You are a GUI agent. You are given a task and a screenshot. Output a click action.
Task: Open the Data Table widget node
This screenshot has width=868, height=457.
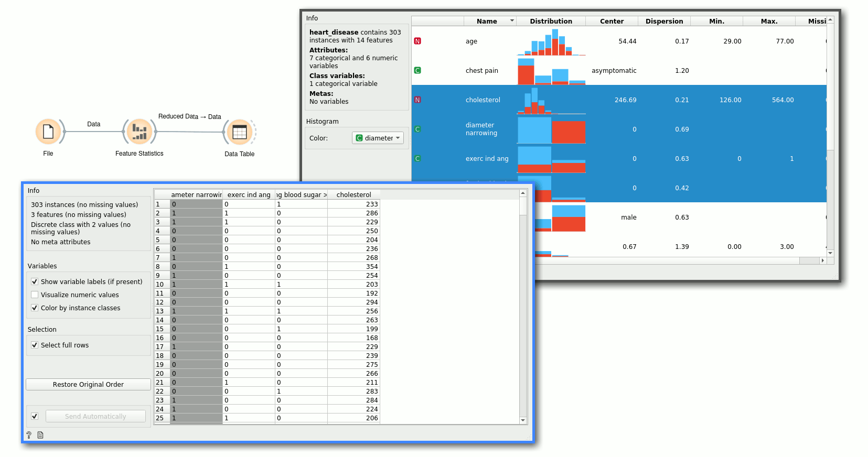240,132
